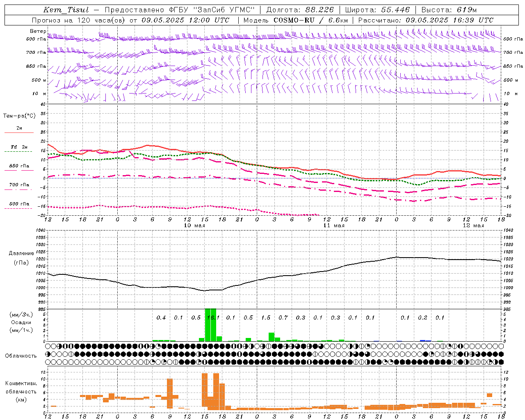The width and height of the screenshot is (525, 420).
Task: Click the '700 гПа' dash-dot legend line sample
Action: pyautogui.click(x=19, y=190)
